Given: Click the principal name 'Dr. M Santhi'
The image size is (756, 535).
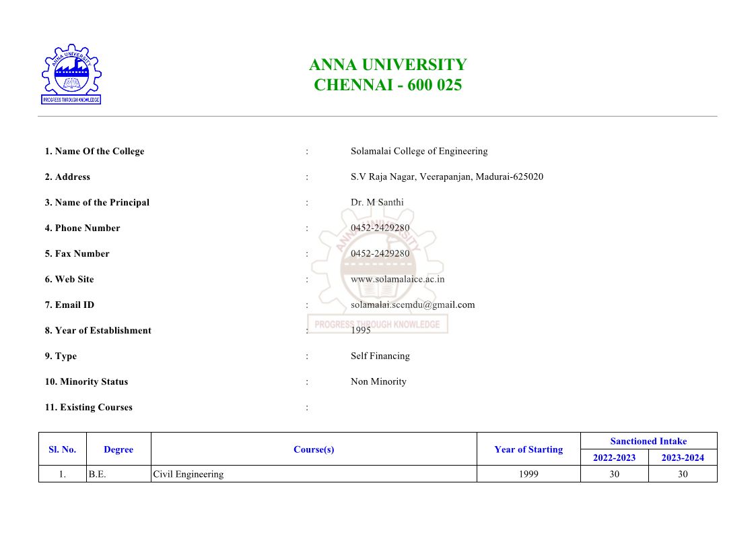Looking at the screenshot, I should (377, 202).
